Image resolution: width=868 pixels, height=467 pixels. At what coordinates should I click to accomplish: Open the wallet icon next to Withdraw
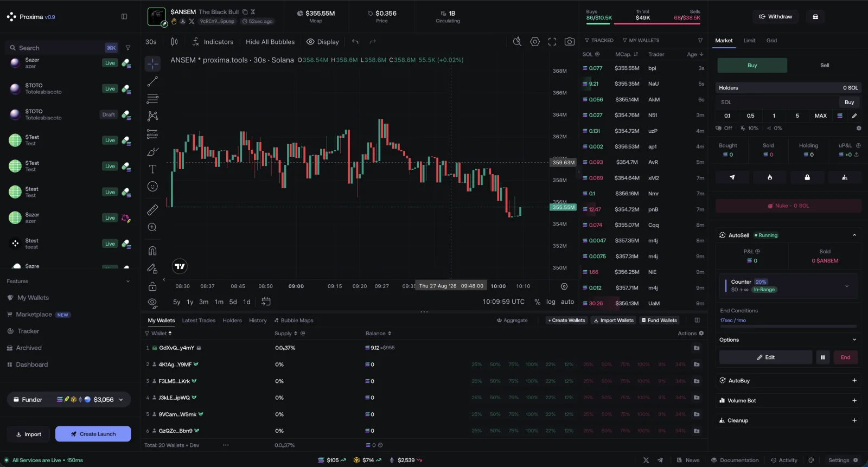point(815,17)
